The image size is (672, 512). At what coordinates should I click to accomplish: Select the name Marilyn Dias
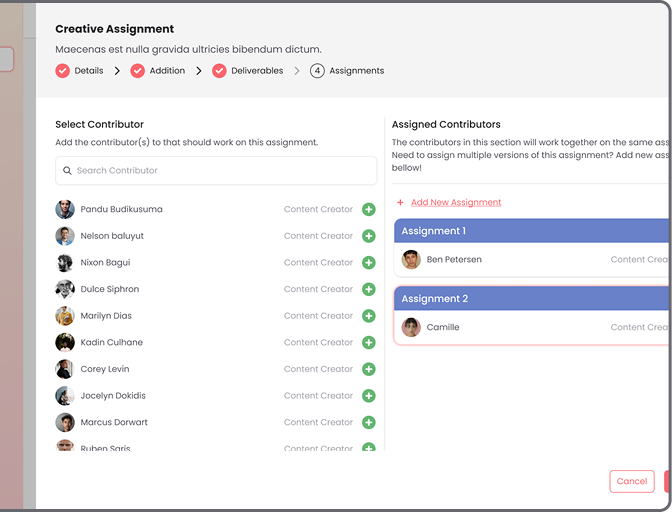tap(106, 316)
